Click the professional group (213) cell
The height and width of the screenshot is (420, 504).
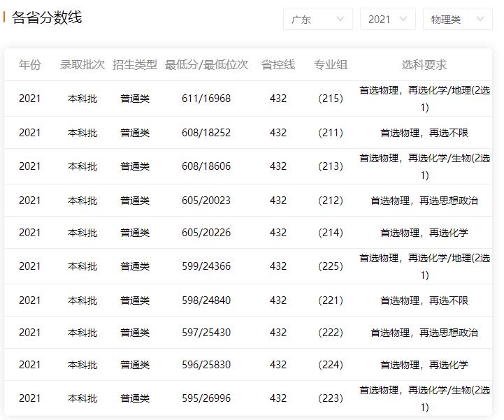(331, 166)
